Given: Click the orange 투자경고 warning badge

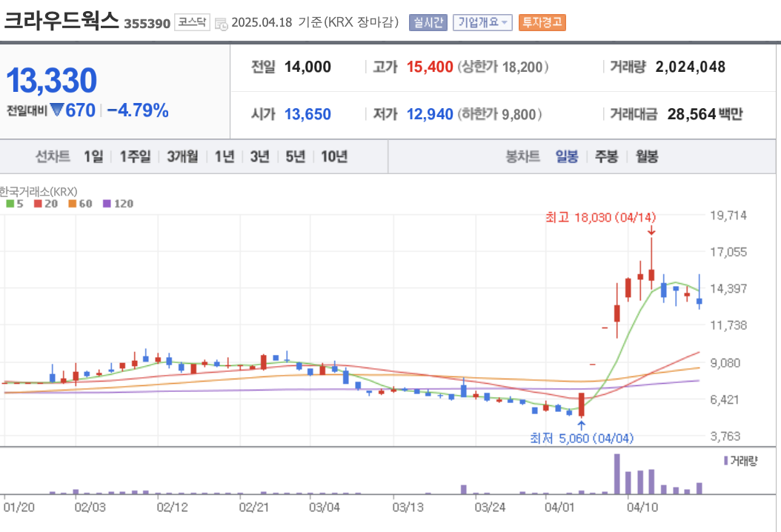Looking at the screenshot, I should click(542, 22).
